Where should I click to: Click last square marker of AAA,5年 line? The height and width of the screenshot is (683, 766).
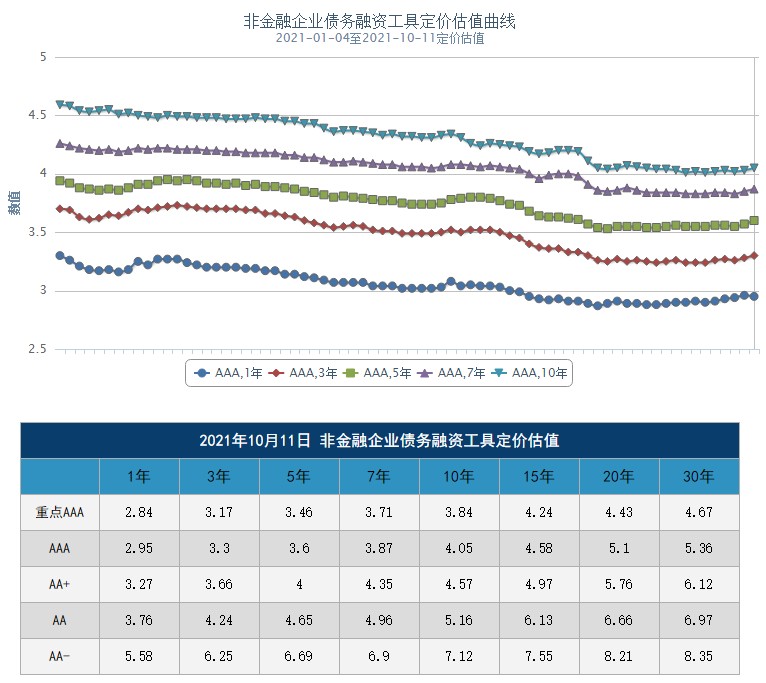(x=754, y=220)
